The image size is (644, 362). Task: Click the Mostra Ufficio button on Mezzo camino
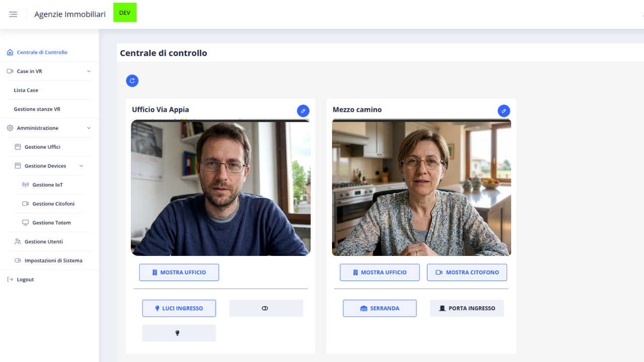click(x=379, y=272)
